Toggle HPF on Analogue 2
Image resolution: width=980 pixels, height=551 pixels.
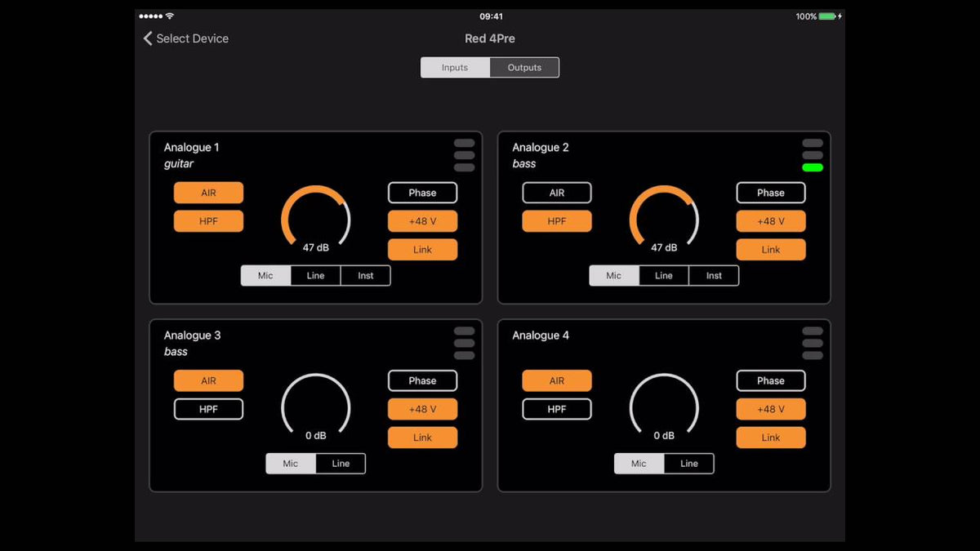coord(557,221)
